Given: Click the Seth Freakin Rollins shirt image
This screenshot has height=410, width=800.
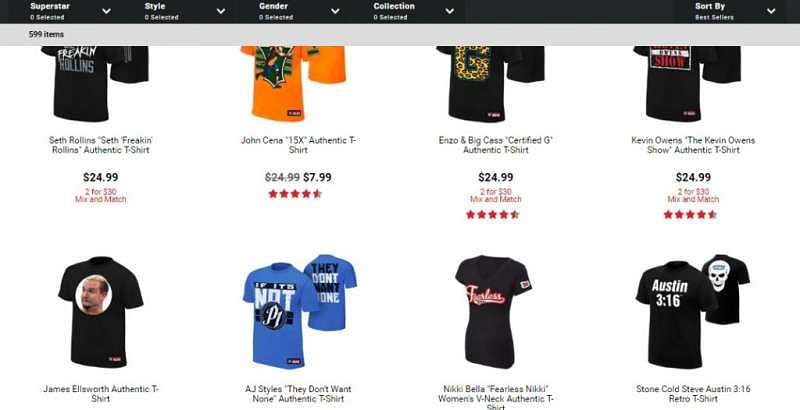Looking at the screenshot, I should coord(95,84).
